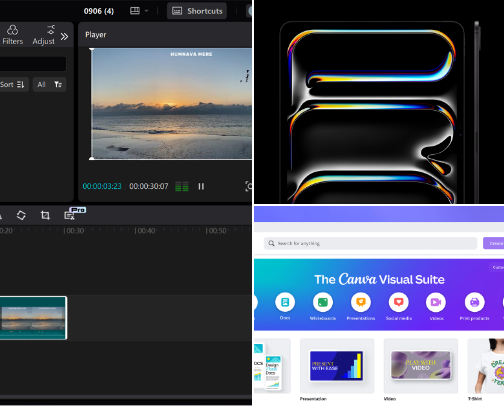Click the Canva search magnifier icon
The width and height of the screenshot is (504, 406).
271,243
